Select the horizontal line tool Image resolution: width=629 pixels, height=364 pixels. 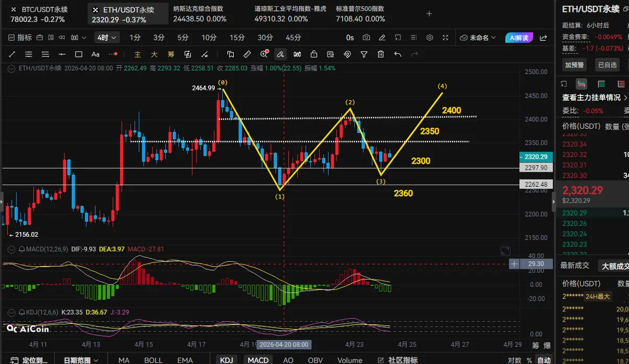[x=62, y=54]
